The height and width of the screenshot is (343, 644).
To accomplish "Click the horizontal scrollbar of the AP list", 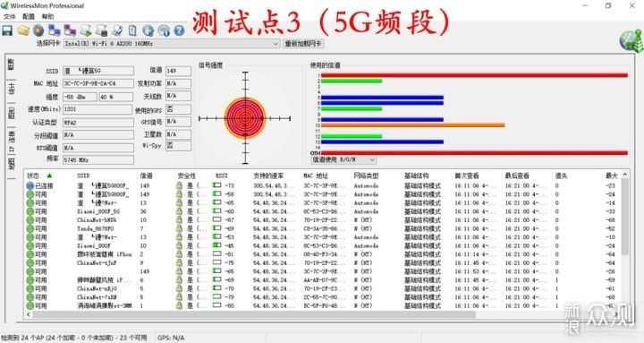I will point(254,314).
